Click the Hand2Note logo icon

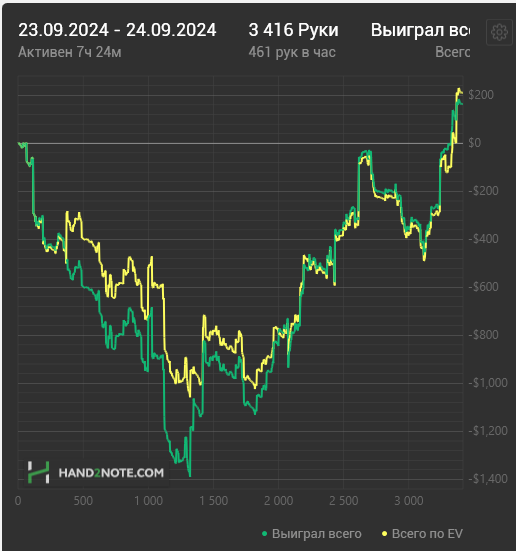38,472
